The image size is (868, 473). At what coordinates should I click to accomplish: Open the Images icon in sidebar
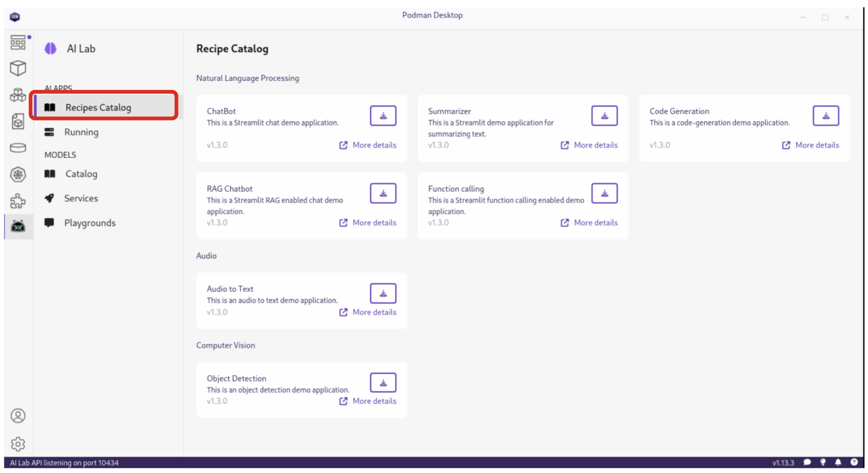[x=18, y=121]
